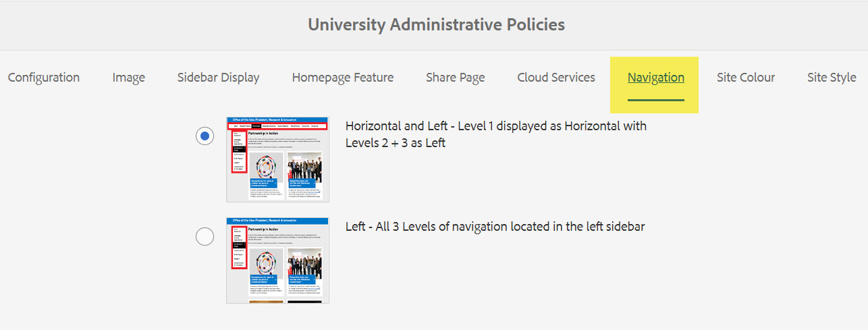Select the Share Page tab
The width and height of the screenshot is (868, 330).
point(455,78)
